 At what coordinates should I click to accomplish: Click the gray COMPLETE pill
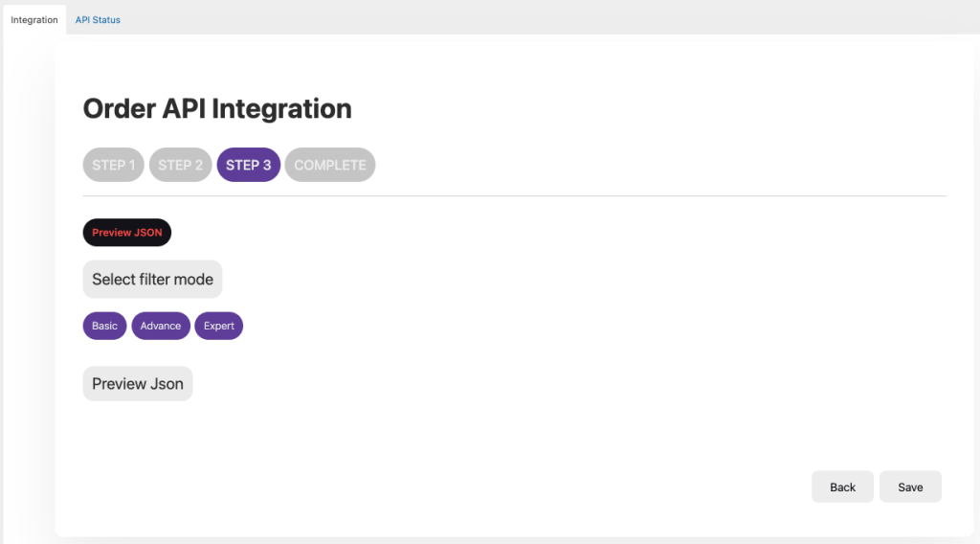[329, 165]
